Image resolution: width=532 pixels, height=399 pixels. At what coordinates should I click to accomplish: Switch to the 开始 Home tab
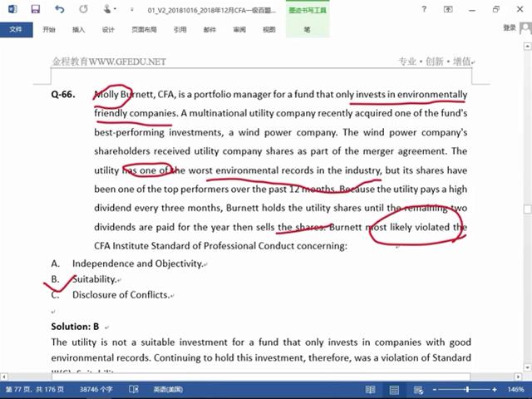pyautogui.click(x=49, y=30)
